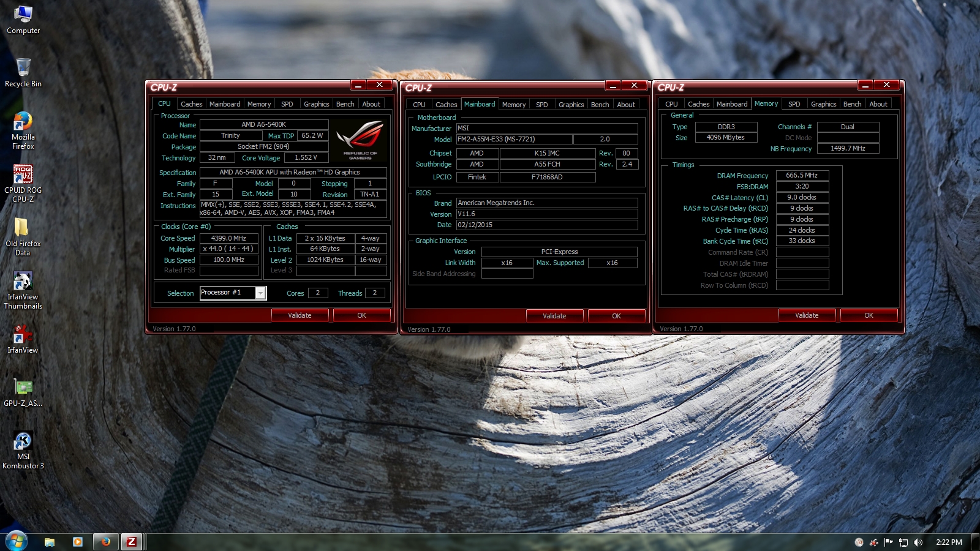Open media player from taskbar

pos(78,542)
